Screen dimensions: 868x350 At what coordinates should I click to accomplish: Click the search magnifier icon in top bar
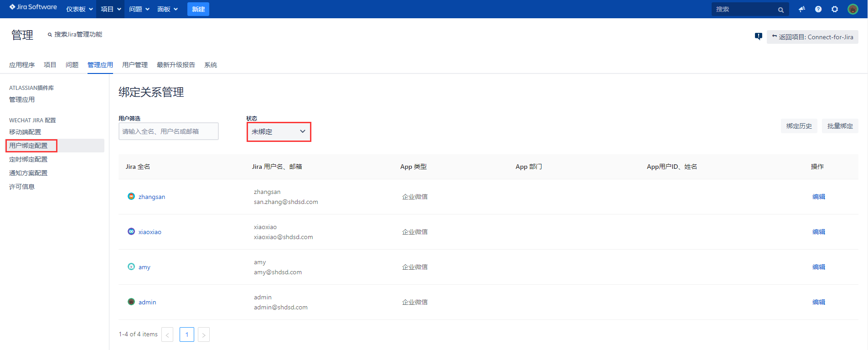781,10
